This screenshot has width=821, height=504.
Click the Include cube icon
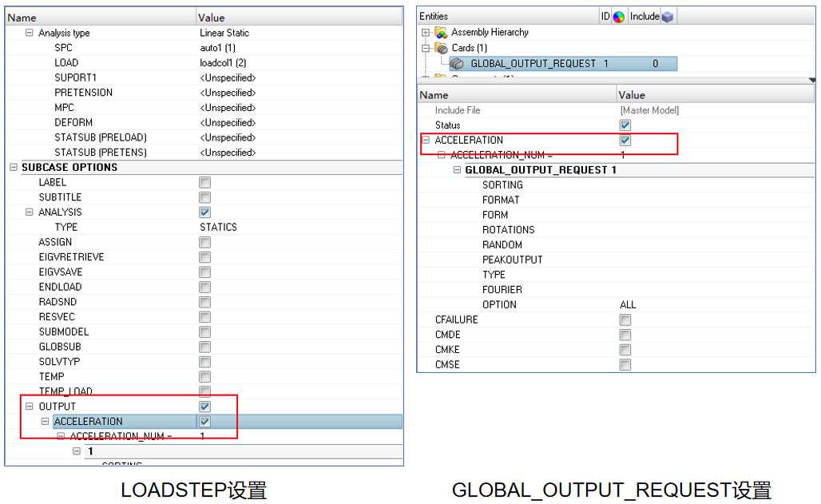tap(667, 17)
